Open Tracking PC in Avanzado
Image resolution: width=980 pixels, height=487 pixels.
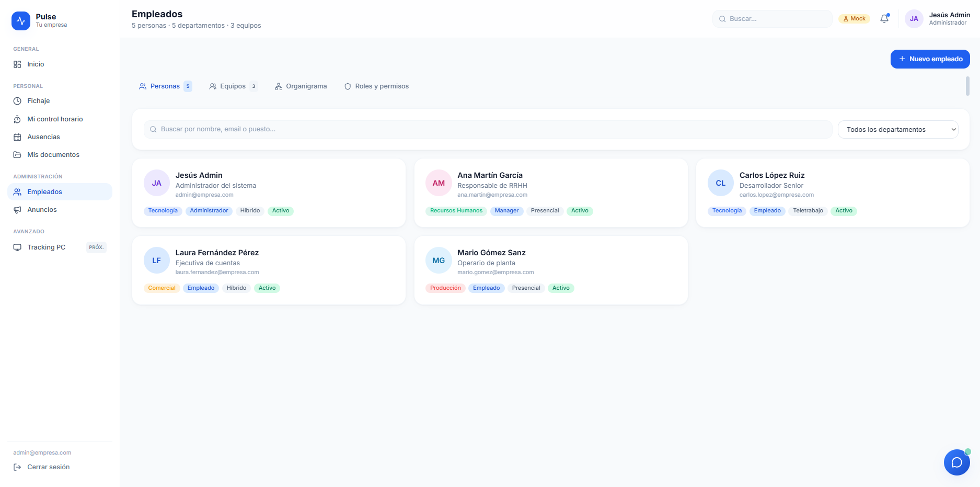(60, 247)
